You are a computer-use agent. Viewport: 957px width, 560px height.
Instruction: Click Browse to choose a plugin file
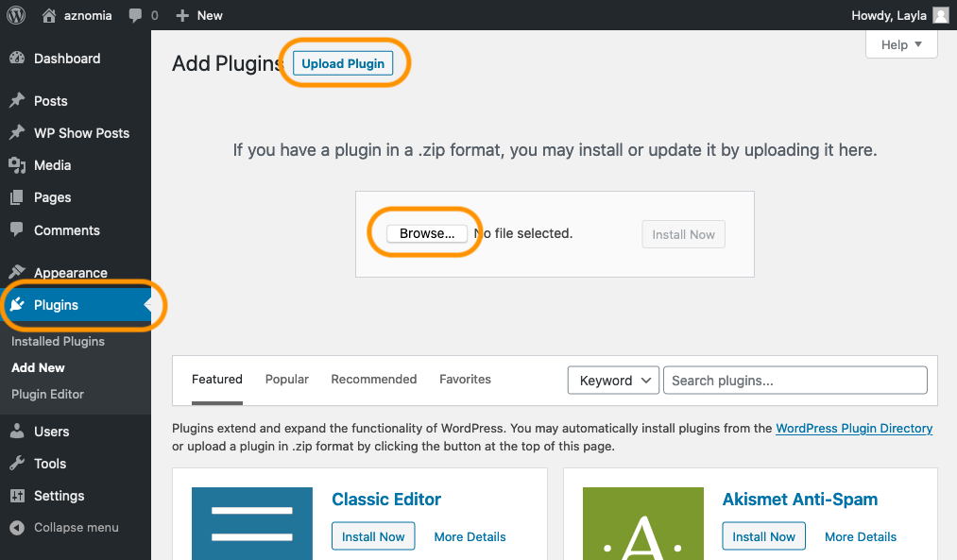426,233
